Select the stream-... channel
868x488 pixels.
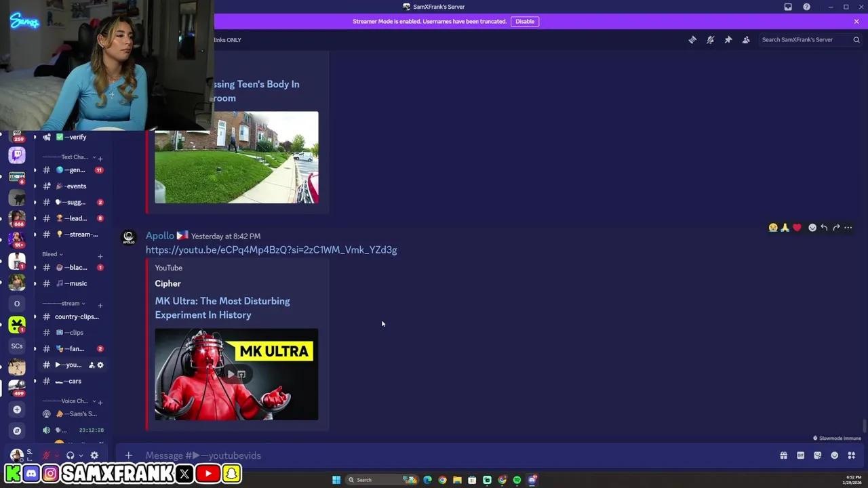click(x=72, y=235)
